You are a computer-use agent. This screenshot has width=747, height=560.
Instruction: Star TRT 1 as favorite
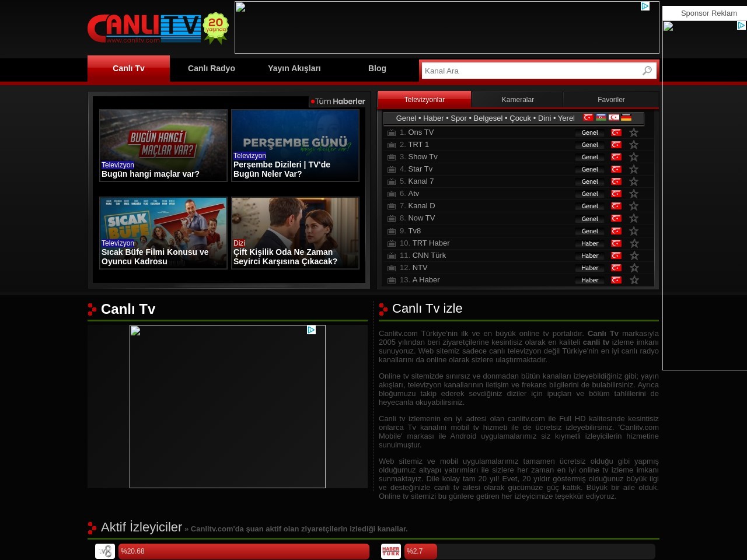(634, 145)
